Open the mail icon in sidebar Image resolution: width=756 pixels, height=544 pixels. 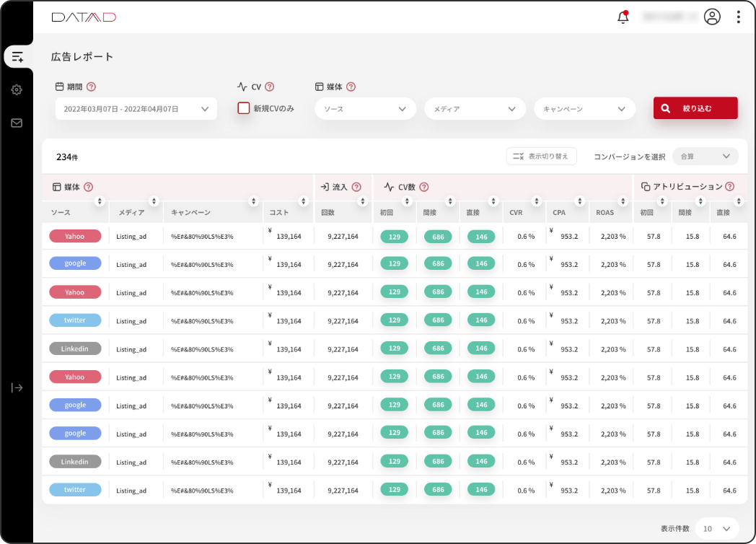click(x=17, y=123)
